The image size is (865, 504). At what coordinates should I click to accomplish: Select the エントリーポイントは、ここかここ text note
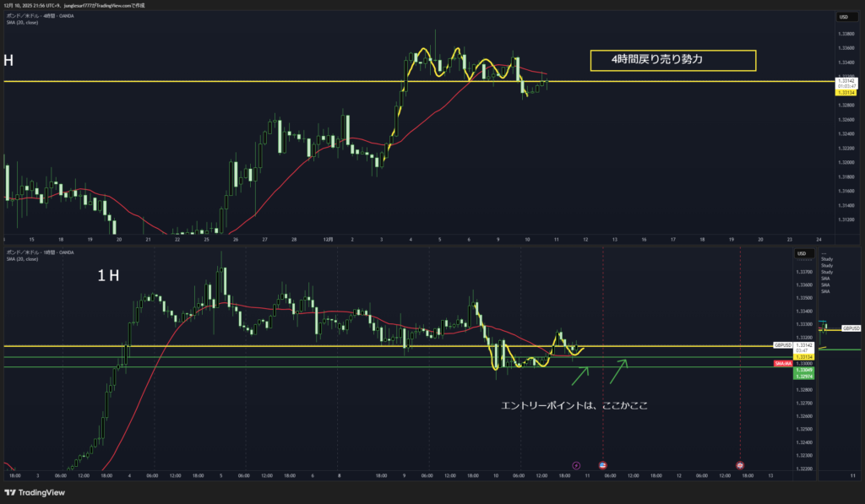[574, 406]
